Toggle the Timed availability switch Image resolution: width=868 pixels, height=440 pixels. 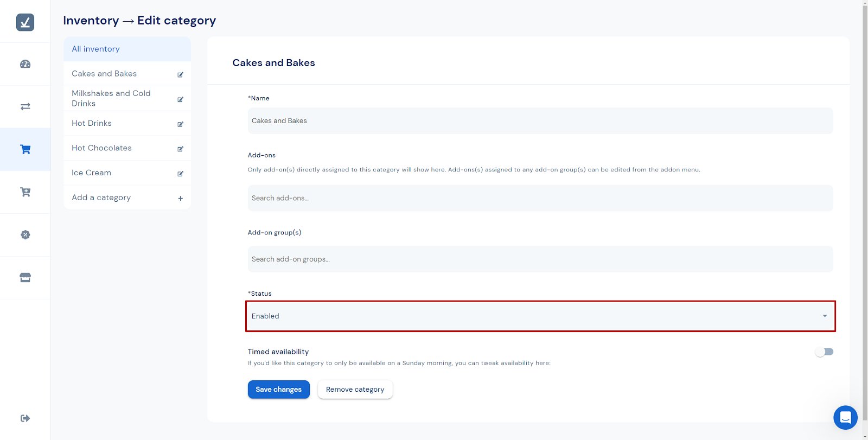point(824,352)
